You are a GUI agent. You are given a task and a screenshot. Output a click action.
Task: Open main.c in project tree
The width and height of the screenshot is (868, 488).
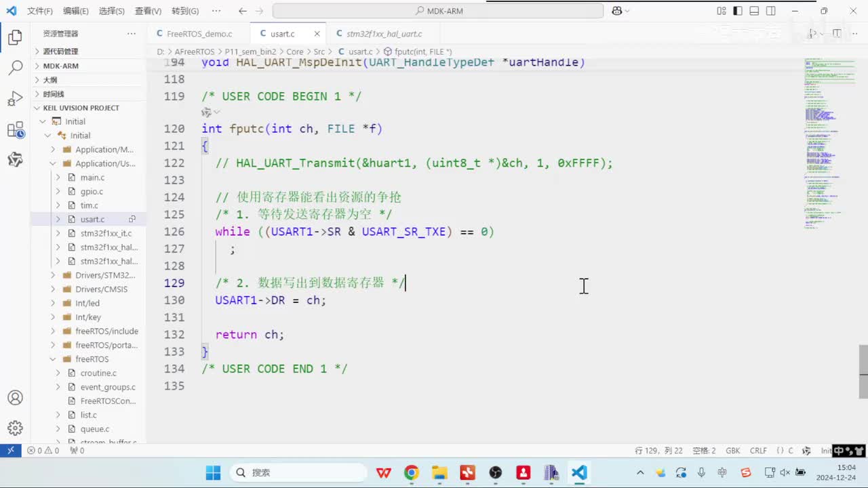pyautogui.click(x=92, y=178)
